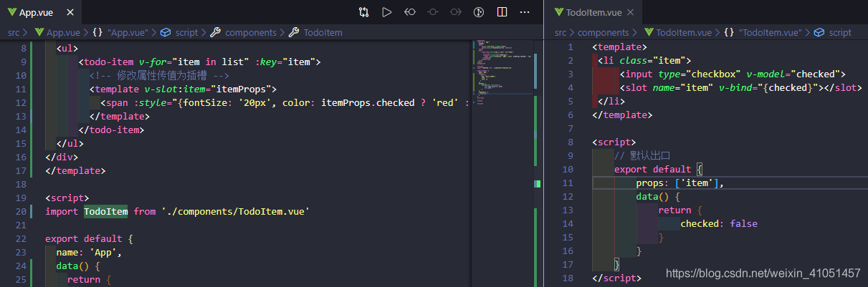Open the src breadcrumb in App.vue editor
Viewport: 868px width, 287px height.
[x=14, y=32]
